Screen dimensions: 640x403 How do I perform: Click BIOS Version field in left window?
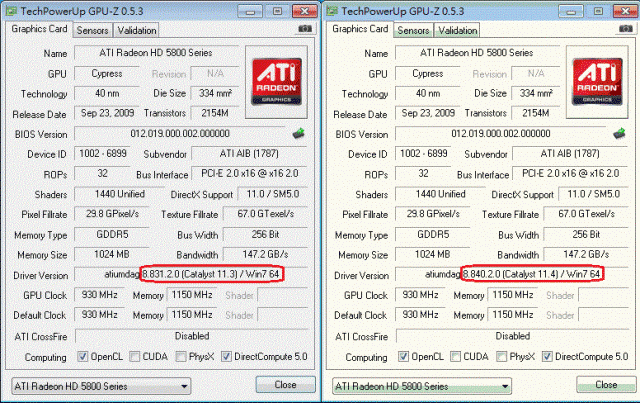click(x=180, y=134)
